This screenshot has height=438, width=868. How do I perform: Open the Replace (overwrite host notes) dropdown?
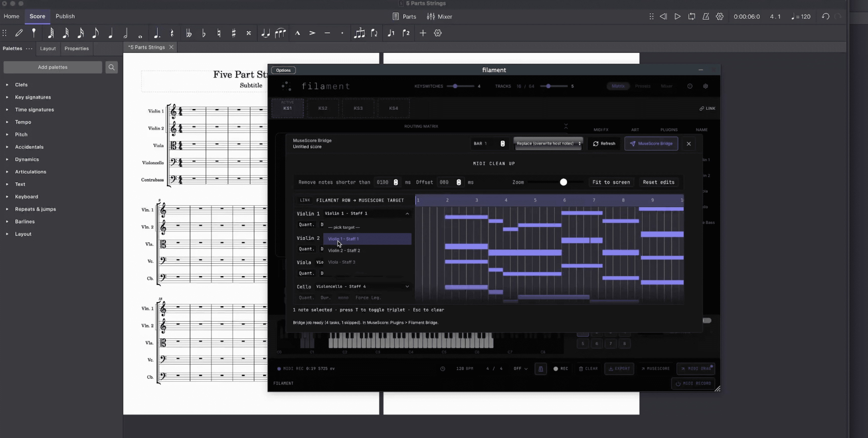click(x=548, y=144)
